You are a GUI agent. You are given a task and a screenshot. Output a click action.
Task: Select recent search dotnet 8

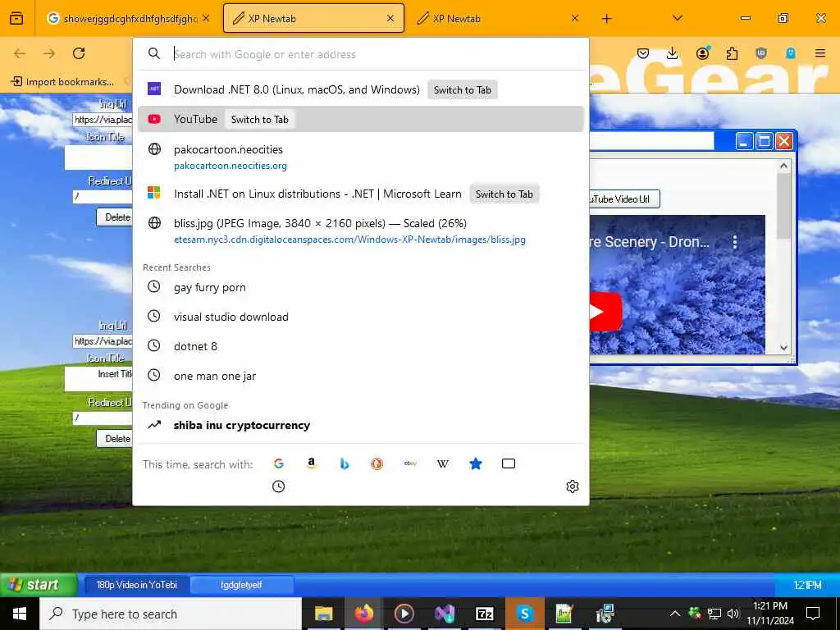pos(361,346)
